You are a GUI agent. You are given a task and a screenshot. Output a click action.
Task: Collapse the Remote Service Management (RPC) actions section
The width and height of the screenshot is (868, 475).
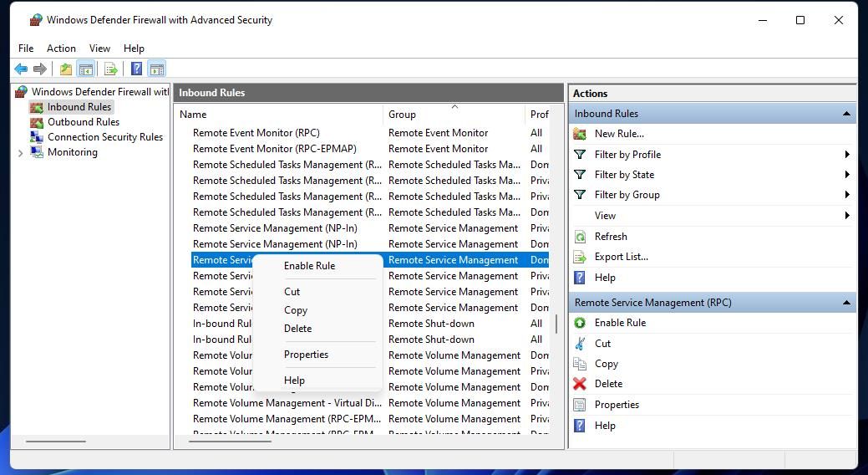[846, 303]
